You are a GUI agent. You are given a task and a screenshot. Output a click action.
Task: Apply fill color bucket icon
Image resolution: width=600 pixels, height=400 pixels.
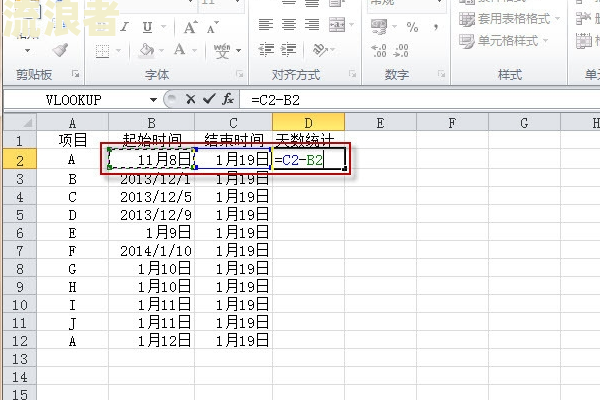point(147,50)
